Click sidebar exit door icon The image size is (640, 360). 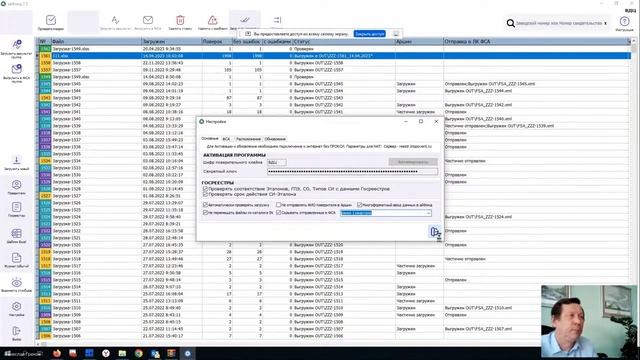coord(16,331)
